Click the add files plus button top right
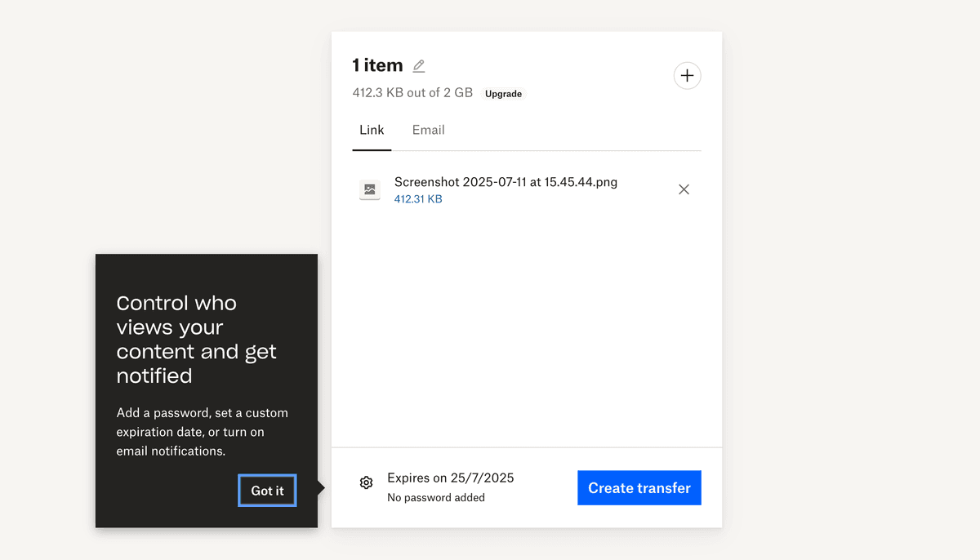This screenshot has width=980, height=560. point(687,75)
